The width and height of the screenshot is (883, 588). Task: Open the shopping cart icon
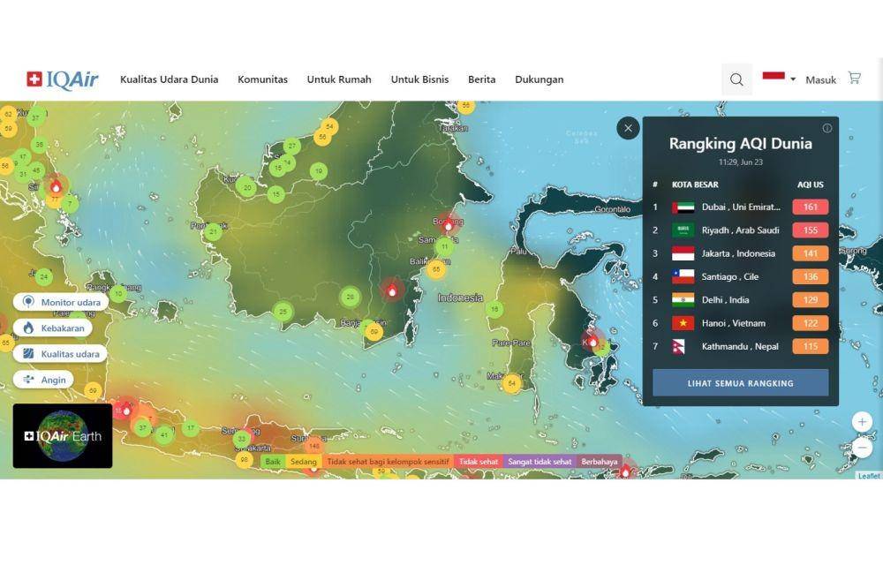click(854, 79)
